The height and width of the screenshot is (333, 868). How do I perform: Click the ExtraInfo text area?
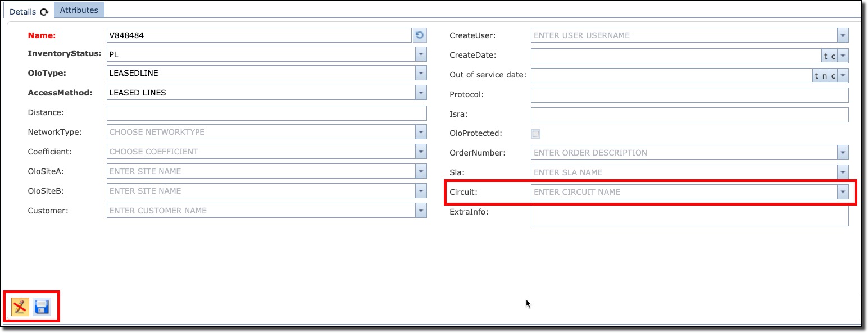(x=689, y=217)
